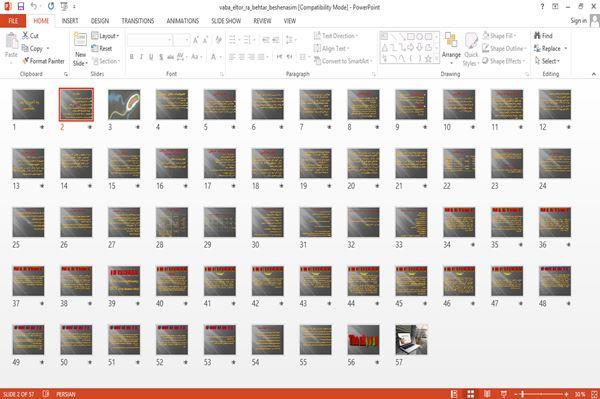Viewport: 600px width, 399px height.
Task: Select slide 57 thumbnail with laptop image
Action: (411, 340)
